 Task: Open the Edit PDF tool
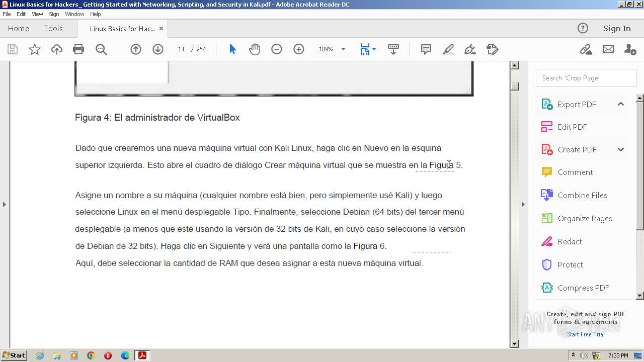(572, 127)
